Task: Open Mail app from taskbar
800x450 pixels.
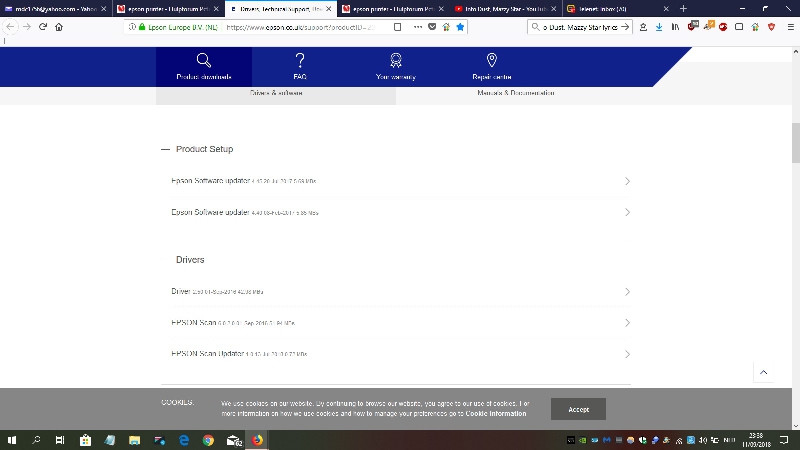Action: [233, 440]
